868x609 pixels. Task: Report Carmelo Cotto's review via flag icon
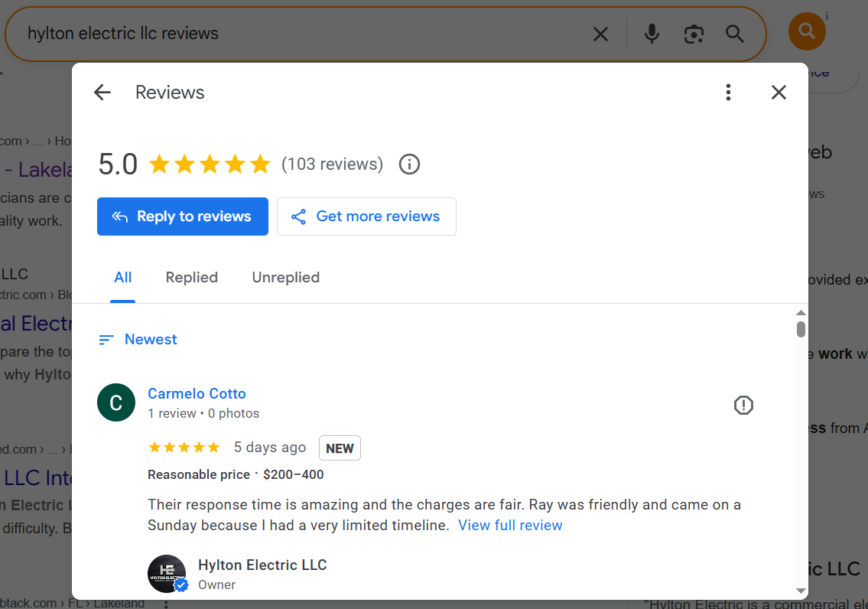743,405
